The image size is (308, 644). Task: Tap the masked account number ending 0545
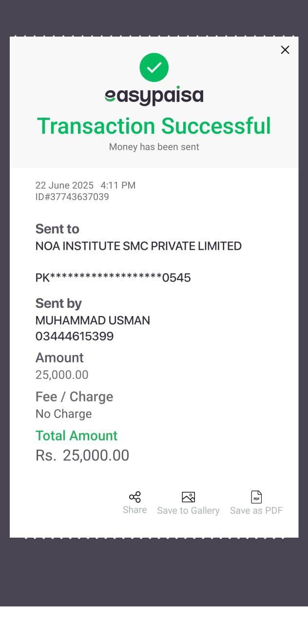113,278
